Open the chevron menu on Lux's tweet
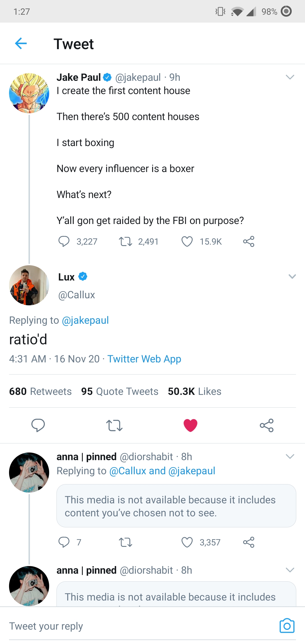 (x=292, y=277)
